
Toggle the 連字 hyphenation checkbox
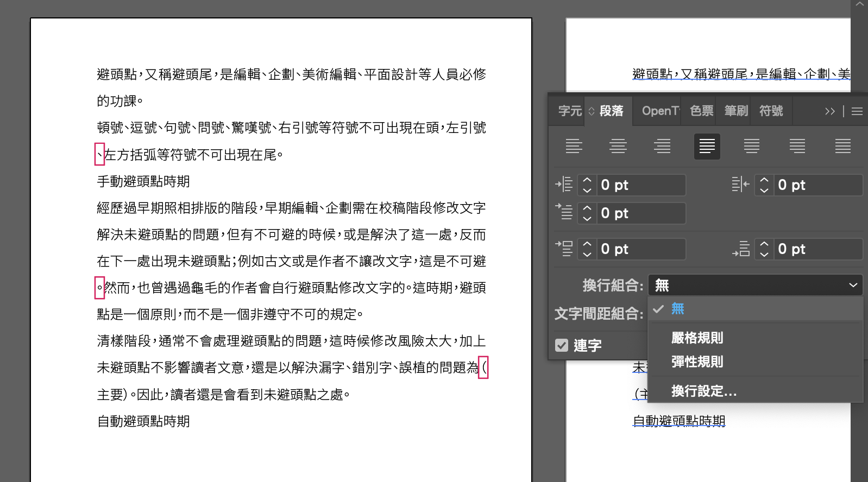[562, 345]
